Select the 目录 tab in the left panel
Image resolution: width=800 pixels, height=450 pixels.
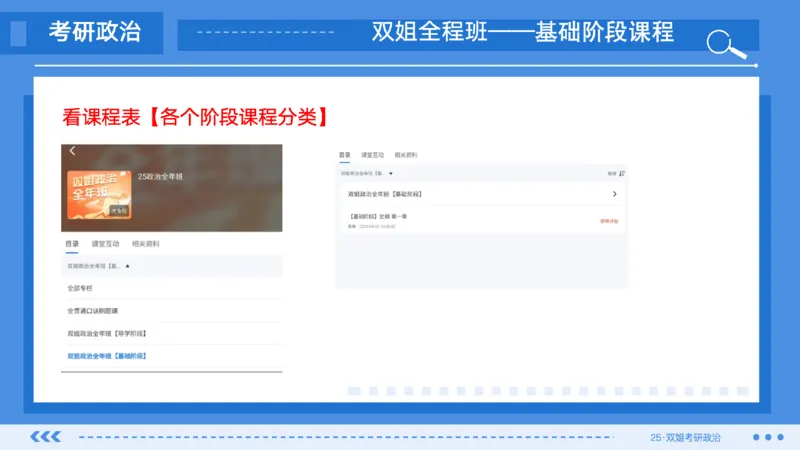(72, 244)
